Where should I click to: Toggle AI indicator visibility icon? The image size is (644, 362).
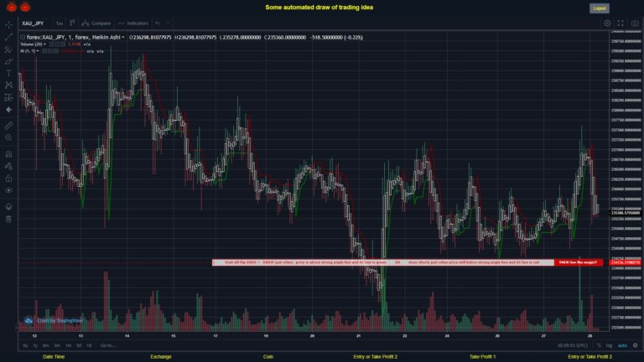44,51
